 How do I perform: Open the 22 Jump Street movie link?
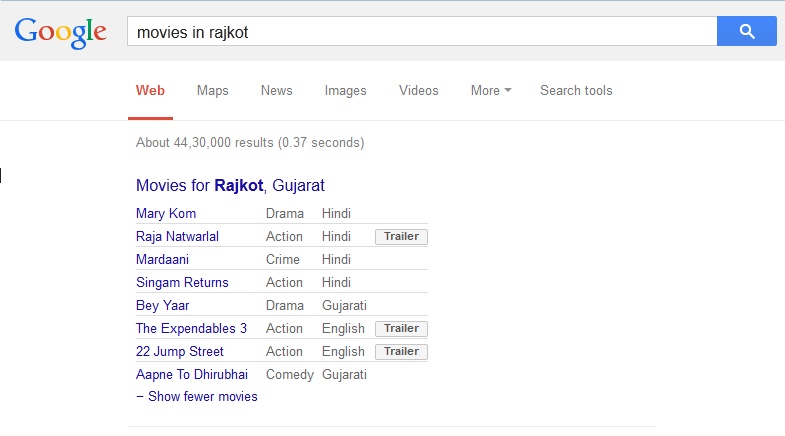[179, 352]
